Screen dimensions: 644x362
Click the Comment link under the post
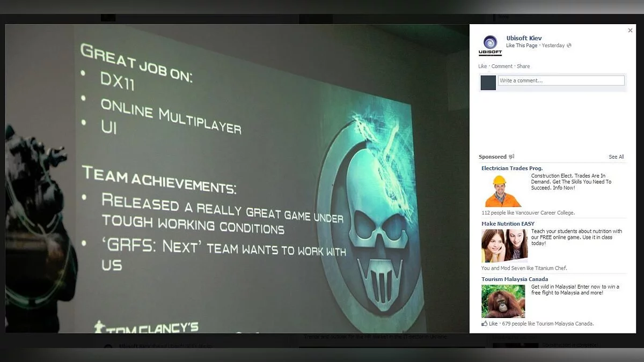pyautogui.click(x=502, y=67)
